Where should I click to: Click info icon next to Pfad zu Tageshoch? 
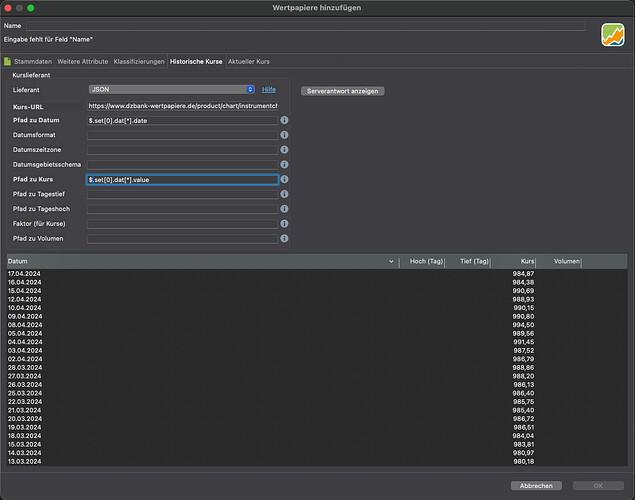point(284,209)
